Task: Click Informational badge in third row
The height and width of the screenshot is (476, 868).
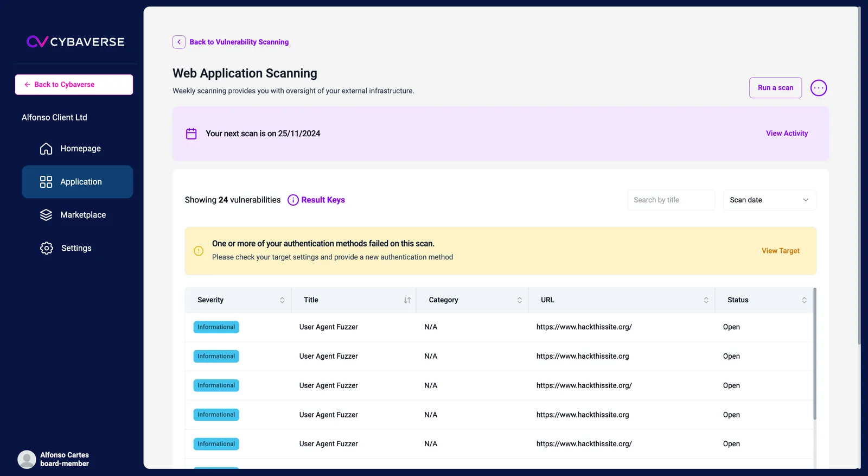Action: 216,385
